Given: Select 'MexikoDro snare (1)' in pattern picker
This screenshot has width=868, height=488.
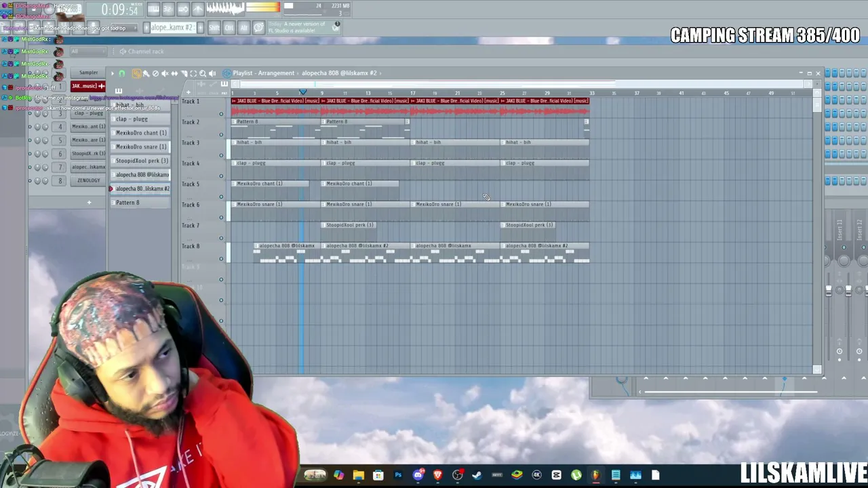Looking at the screenshot, I should (140, 146).
